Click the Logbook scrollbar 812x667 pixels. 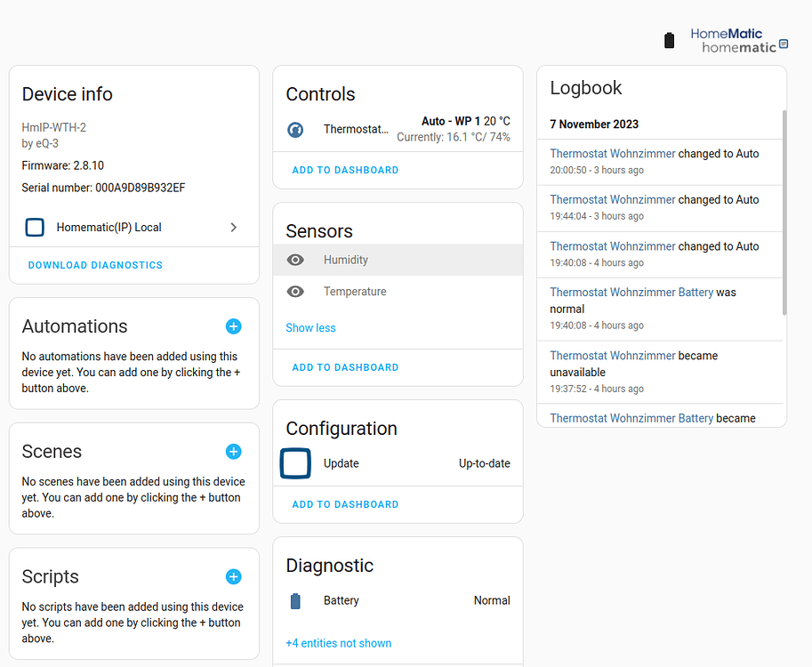coord(784,212)
